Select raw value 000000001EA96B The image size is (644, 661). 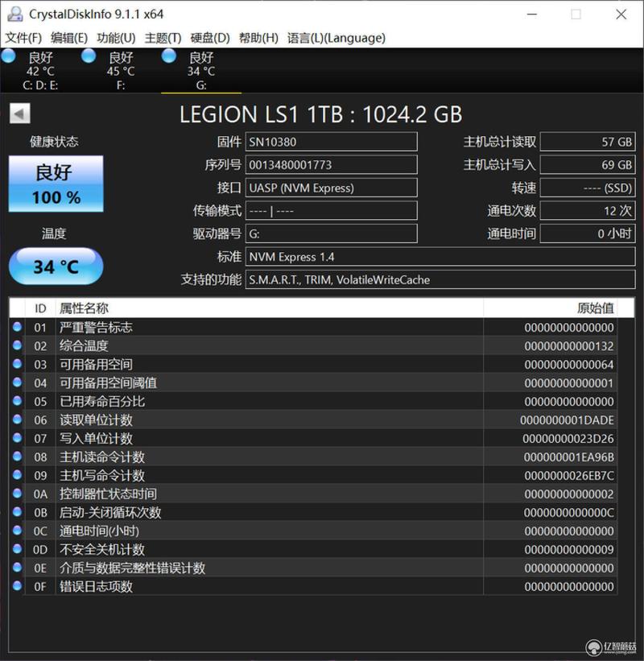coord(568,457)
